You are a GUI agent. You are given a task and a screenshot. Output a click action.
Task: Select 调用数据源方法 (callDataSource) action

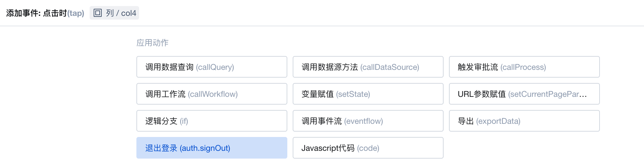pyautogui.click(x=368, y=67)
